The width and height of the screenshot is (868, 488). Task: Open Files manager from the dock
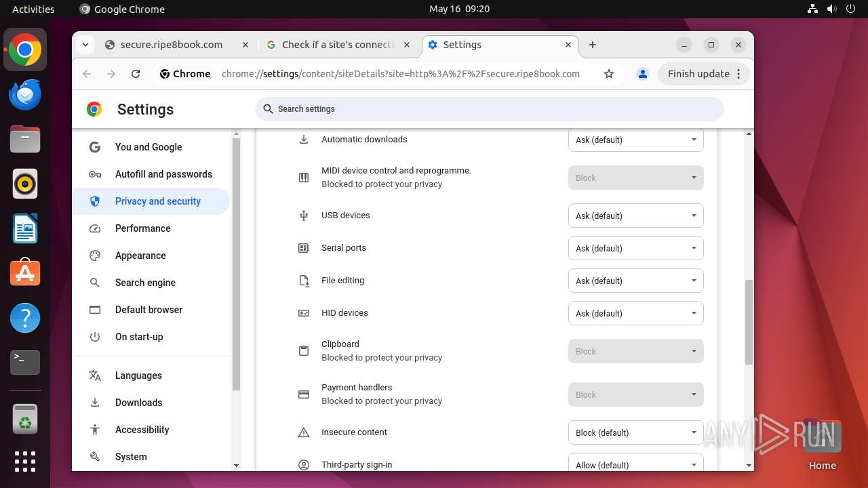tap(25, 139)
